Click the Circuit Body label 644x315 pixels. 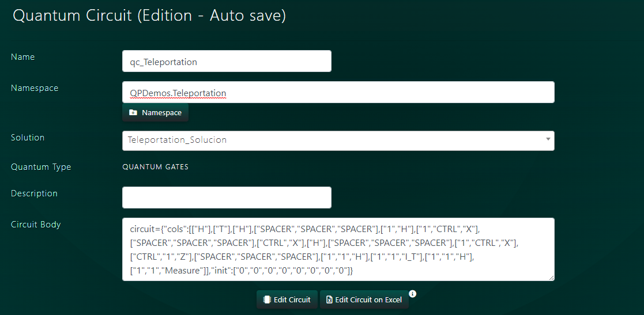tap(36, 225)
